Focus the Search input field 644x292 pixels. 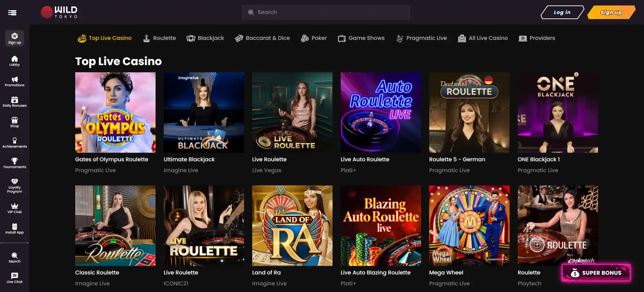326,12
